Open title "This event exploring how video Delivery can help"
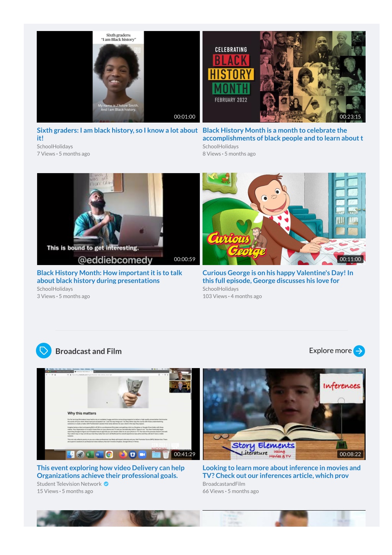The image size is (392, 555). click(x=111, y=472)
